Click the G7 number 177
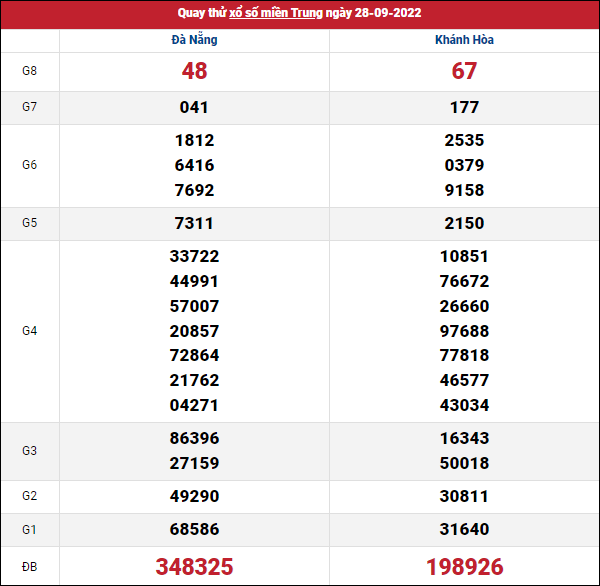The height and width of the screenshot is (586, 600). [464, 107]
